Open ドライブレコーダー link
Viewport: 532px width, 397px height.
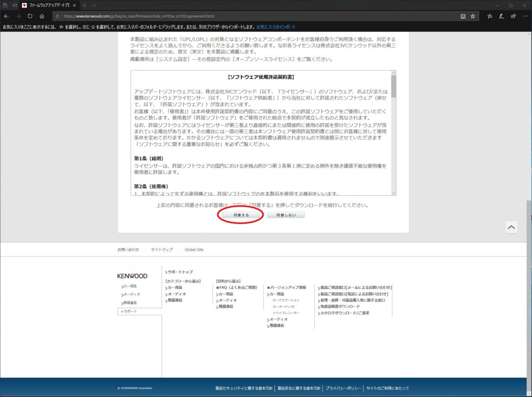pos(286,313)
